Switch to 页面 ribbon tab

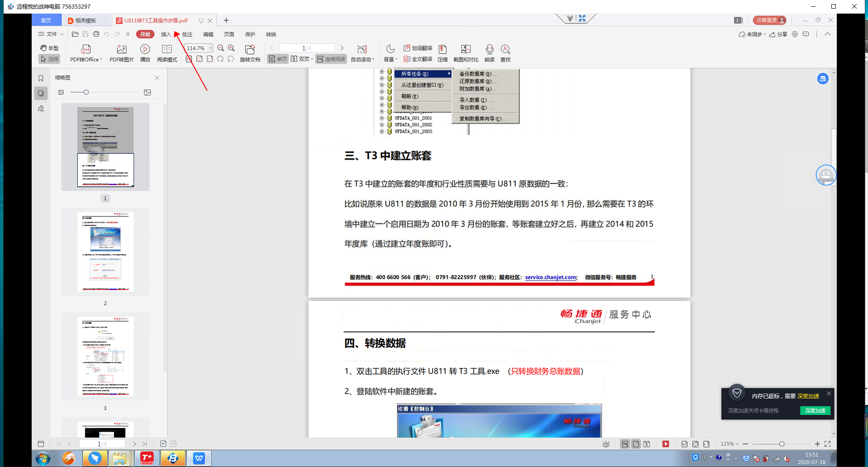pyautogui.click(x=229, y=34)
